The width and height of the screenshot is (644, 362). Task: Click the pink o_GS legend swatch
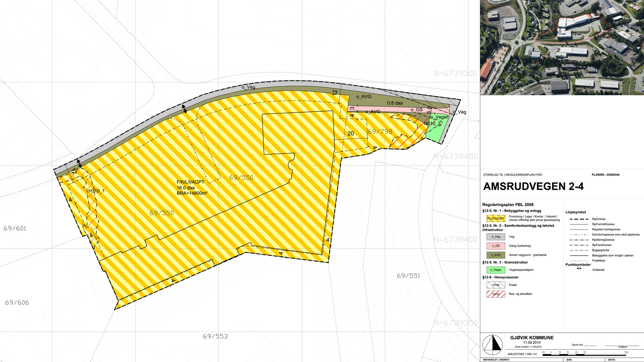(496, 246)
